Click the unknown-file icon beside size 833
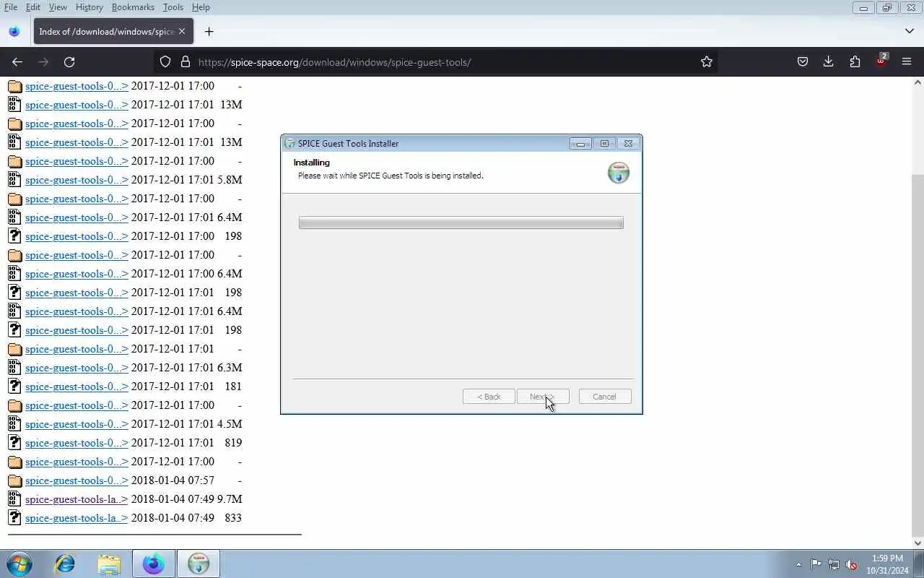This screenshot has height=578, width=924. [14, 518]
